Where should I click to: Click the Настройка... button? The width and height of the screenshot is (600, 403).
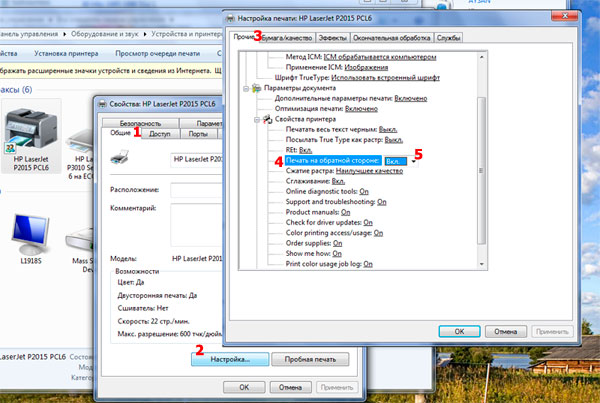230,360
